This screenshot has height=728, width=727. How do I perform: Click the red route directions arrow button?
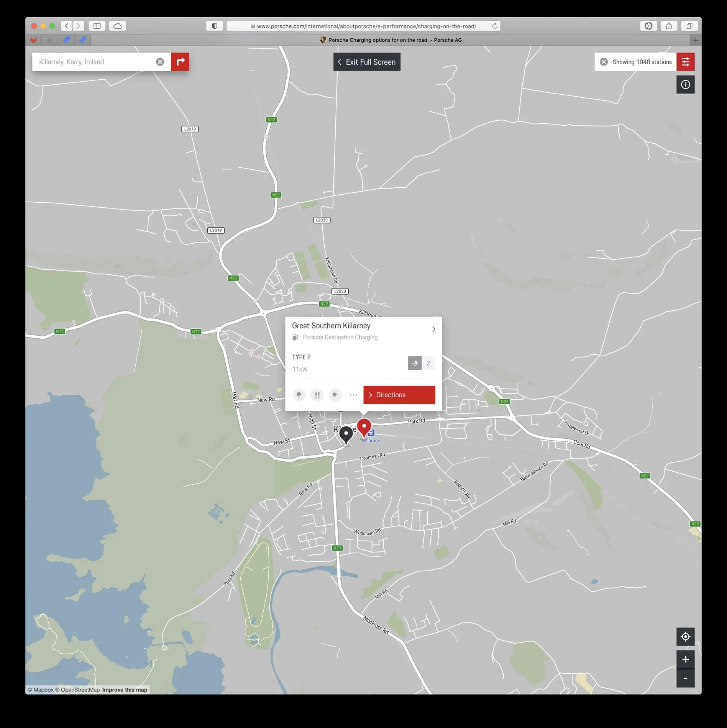[180, 62]
